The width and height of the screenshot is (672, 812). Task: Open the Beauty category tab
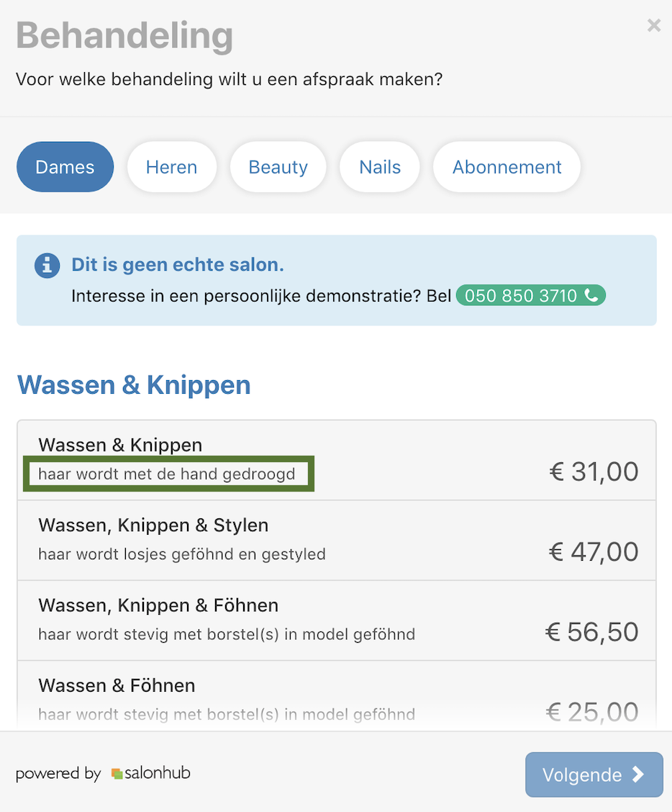coord(278,167)
